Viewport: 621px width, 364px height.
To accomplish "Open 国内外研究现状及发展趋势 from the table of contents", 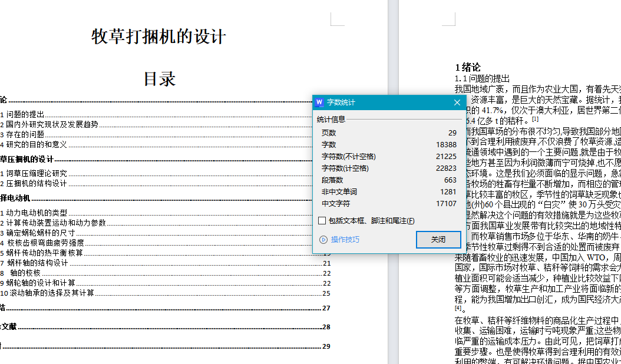I will pos(50,124).
